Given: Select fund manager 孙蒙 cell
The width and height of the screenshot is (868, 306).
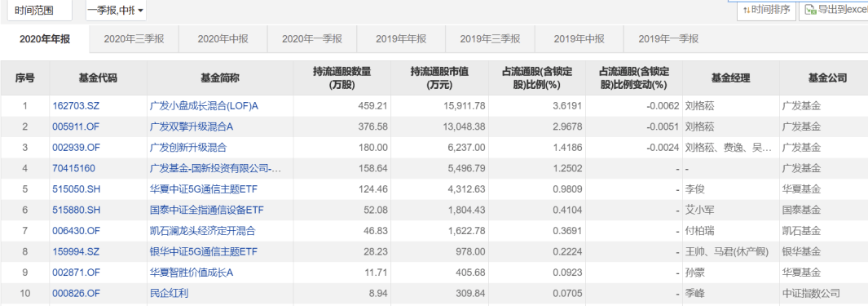Looking at the screenshot, I should pyautogui.click(x=731, y=273).
